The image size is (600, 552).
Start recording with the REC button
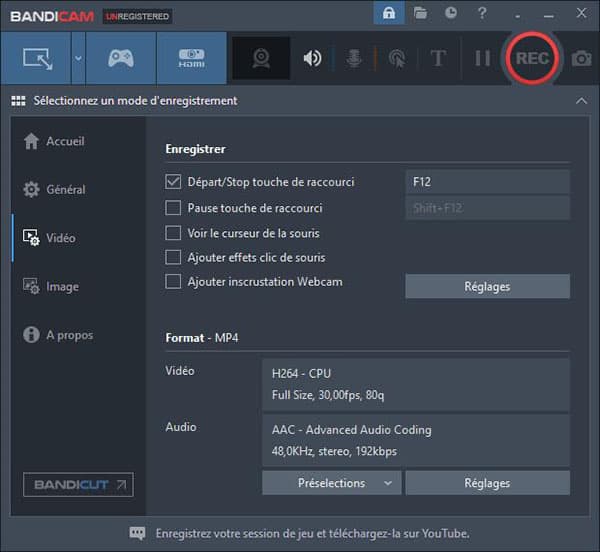532,58
